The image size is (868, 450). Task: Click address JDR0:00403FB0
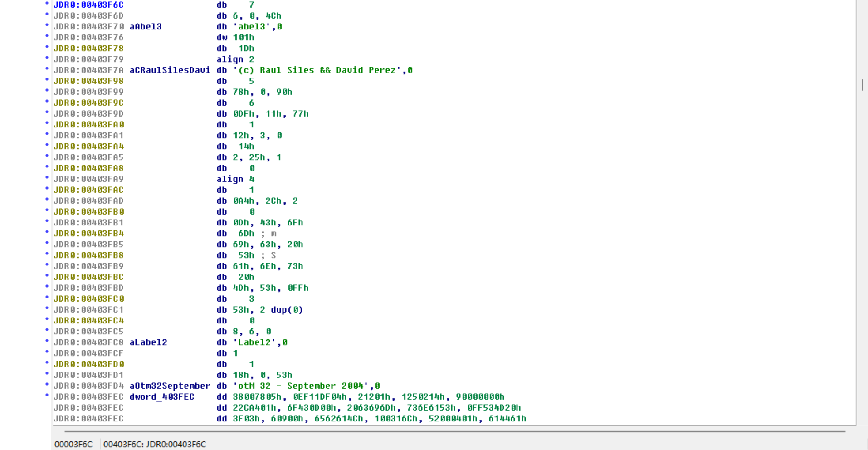click(88, 212)
